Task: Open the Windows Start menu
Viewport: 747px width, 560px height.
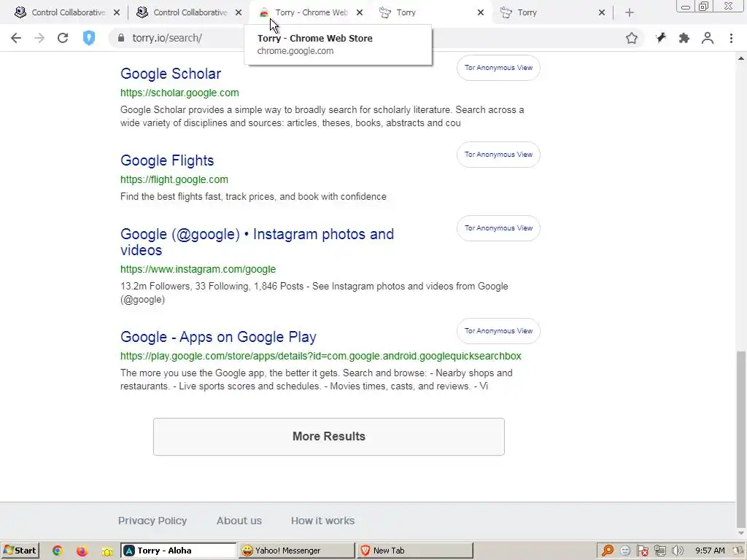Action: coord(20,551)
